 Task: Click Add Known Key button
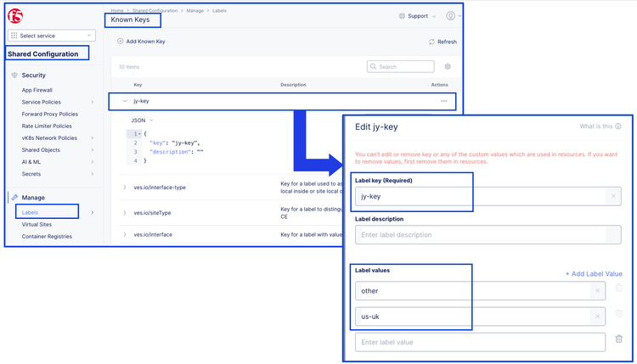(141, 41)
